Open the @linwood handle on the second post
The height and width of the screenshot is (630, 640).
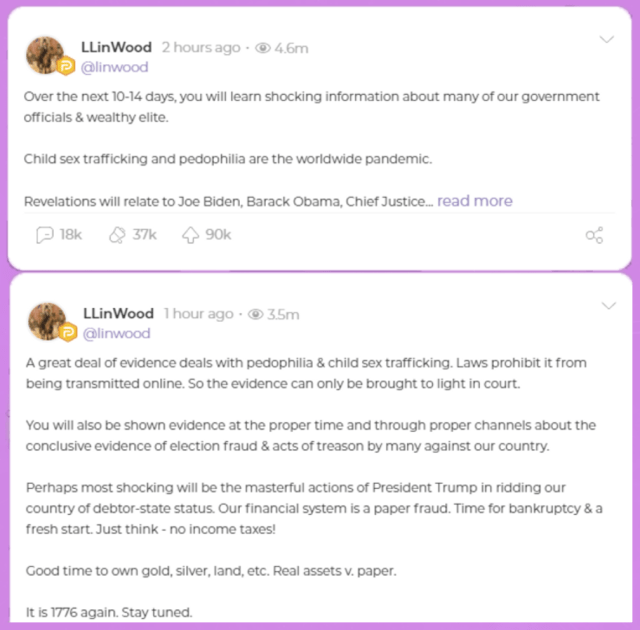(115, 333)
